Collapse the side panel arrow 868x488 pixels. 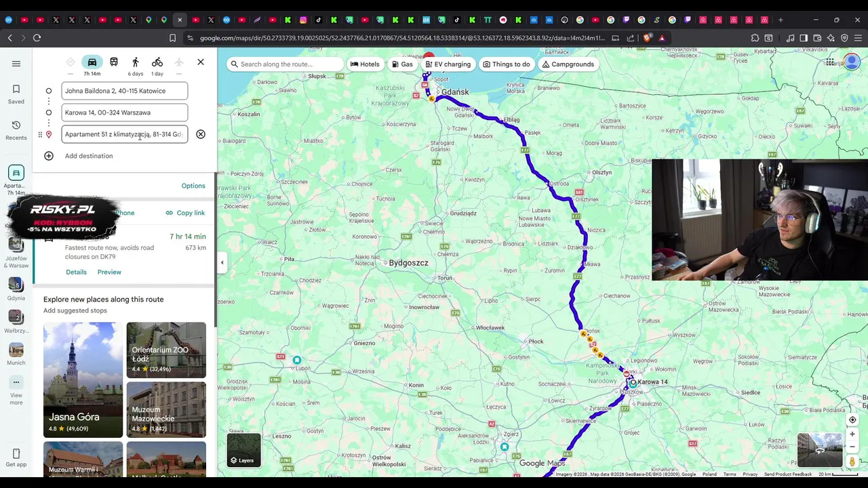pos(222,262)
